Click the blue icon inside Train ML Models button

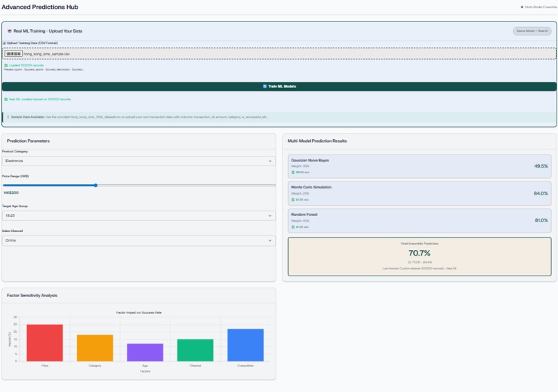[264, 87]
